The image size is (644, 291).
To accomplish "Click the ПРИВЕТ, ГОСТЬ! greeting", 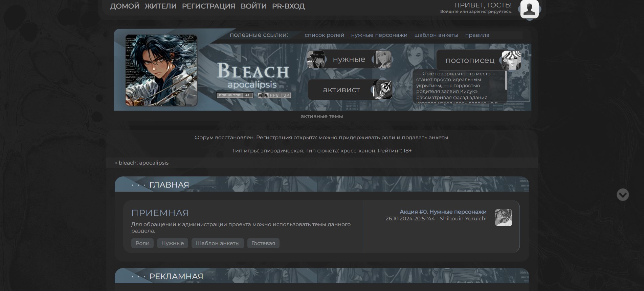I will coord(483,5).
